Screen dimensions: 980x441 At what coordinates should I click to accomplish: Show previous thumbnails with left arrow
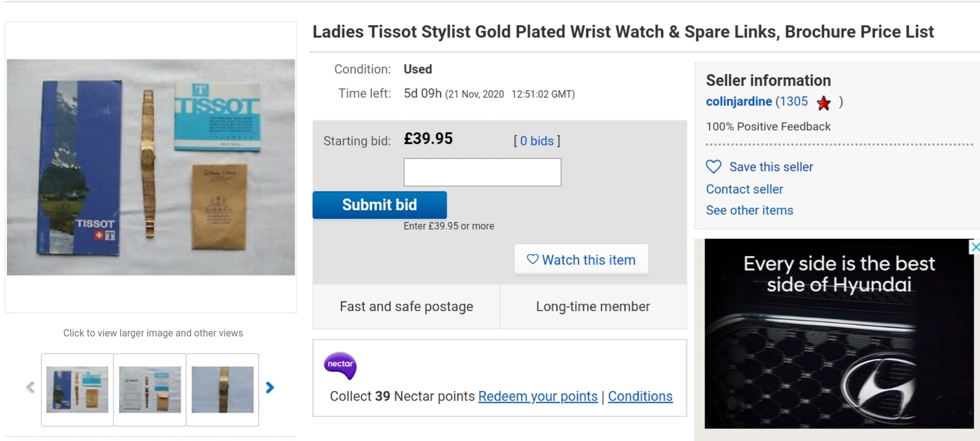tap(30, 388)
